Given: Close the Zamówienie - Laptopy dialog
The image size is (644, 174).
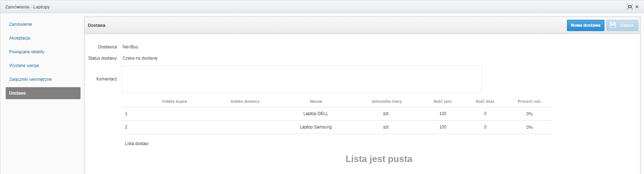Looking at the screenshot, I should [x=637, y=7].
